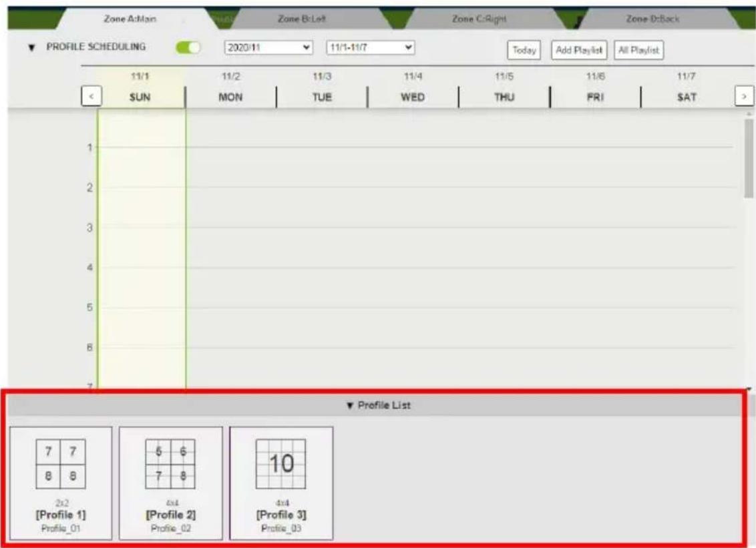Select the WED 11/4 column header
The image size is (756, 548).
(x=413, y=87)
